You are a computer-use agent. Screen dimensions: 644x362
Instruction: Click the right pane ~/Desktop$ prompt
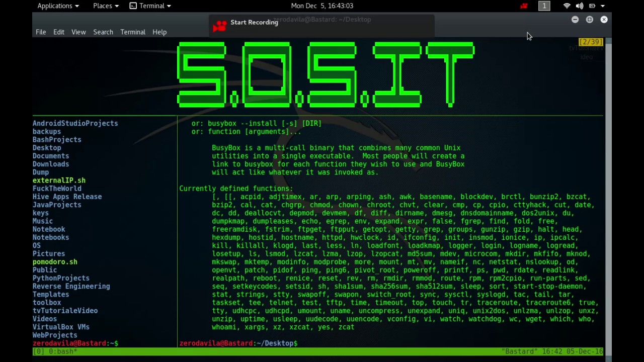click(238, 343)
